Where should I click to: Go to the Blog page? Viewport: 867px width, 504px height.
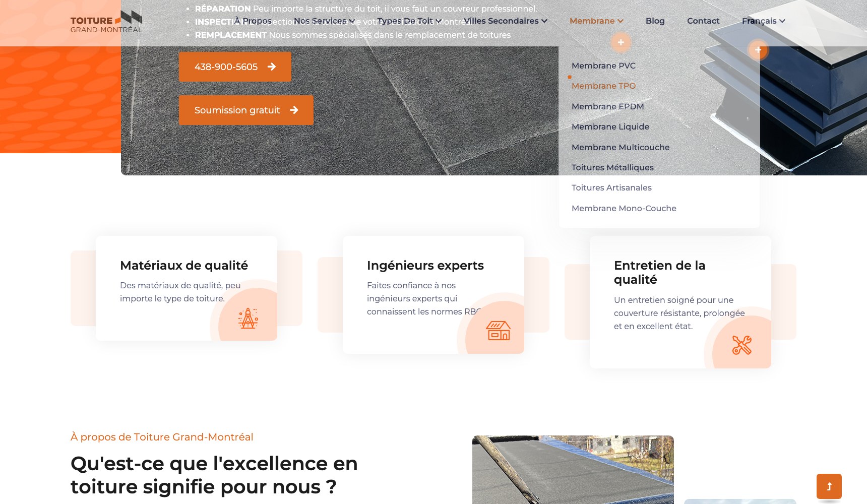[655, 21]
